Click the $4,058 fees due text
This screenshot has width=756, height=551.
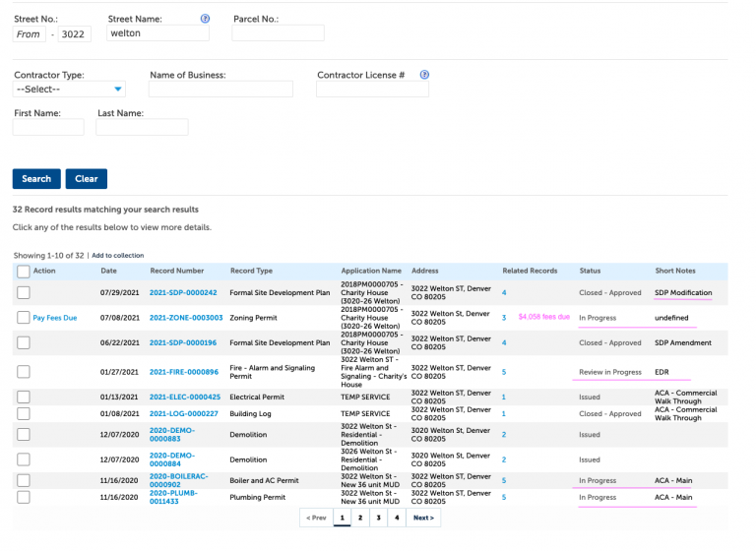point(543,317)
